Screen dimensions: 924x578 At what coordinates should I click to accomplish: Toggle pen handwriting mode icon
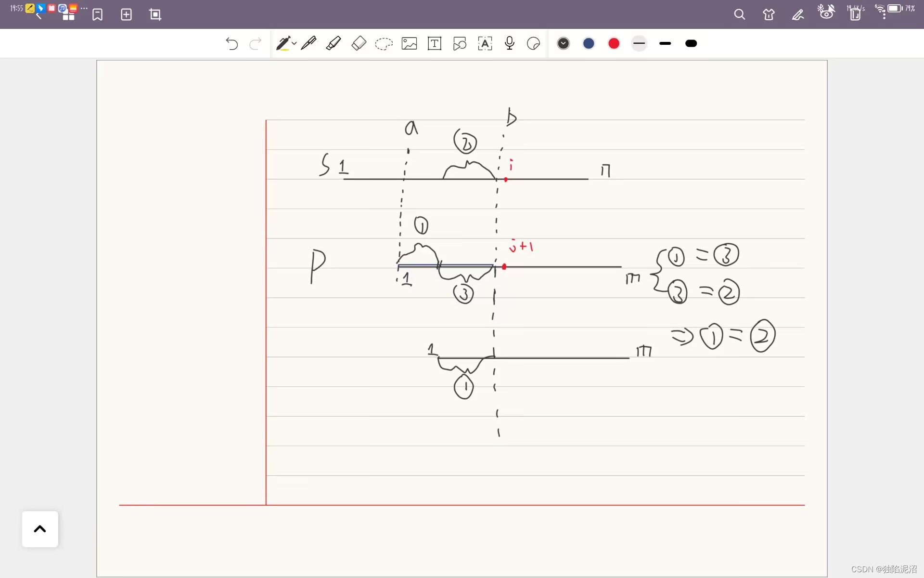797,14
